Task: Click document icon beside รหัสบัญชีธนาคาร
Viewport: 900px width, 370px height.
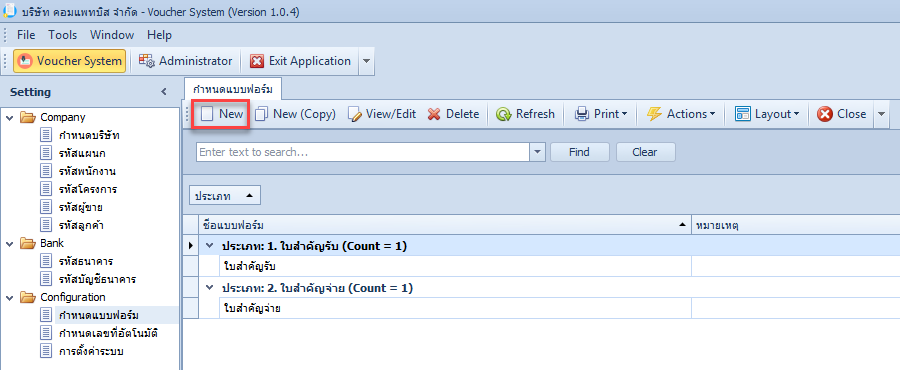Action: pos(46,279)
